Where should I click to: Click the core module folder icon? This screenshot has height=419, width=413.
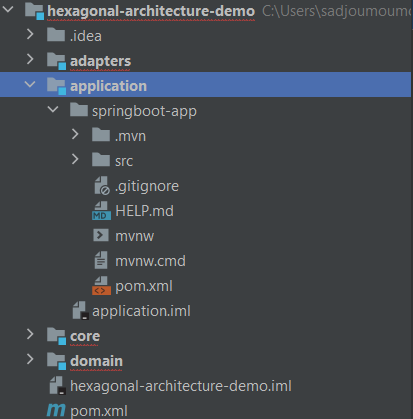point(56,336)
